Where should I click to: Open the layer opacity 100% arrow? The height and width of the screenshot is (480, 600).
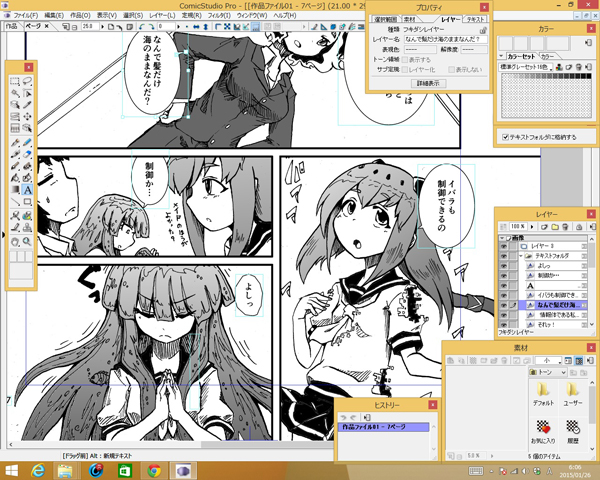click(x=532, y=227)
